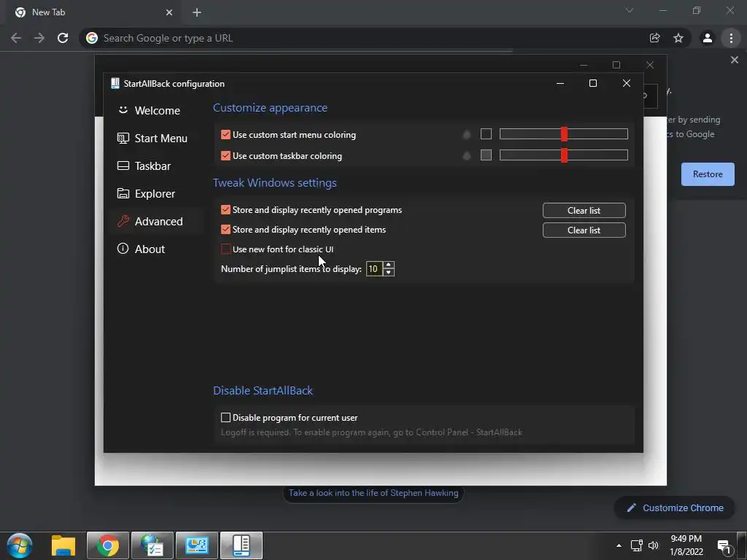
Task: Enable Use new font for classic UI
Action: pos(226,249)
